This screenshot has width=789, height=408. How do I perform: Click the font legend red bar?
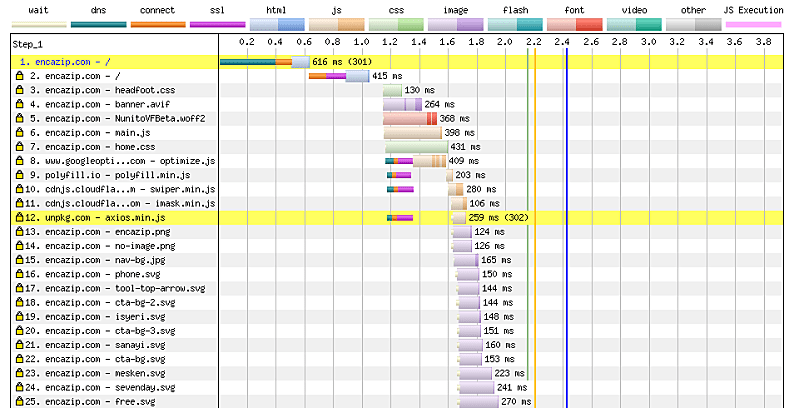[575, 25]
